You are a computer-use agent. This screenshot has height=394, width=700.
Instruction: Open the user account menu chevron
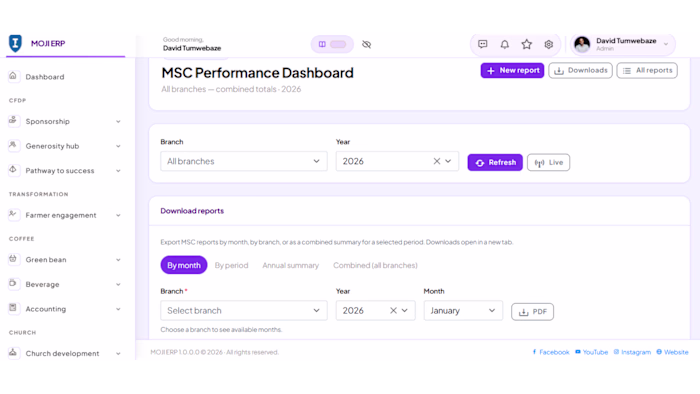tap(666, 44)
